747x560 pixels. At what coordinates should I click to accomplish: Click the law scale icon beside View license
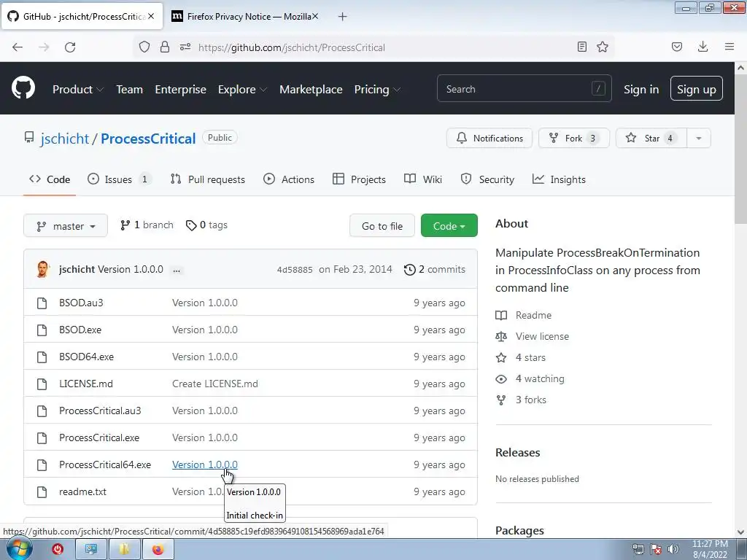[501, 337]
